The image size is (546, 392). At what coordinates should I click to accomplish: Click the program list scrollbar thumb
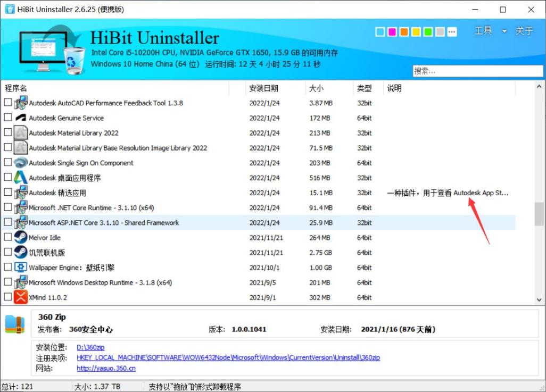(x=539, y=214)
